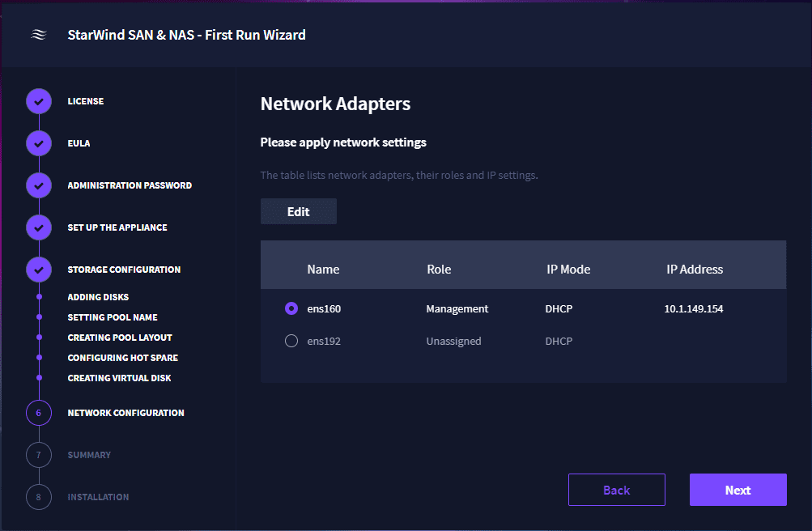The width and height of the screenshot is (812, 531).
Task: Click the DHCP cell in ens192 row
Action: click(x=559, y=341)
